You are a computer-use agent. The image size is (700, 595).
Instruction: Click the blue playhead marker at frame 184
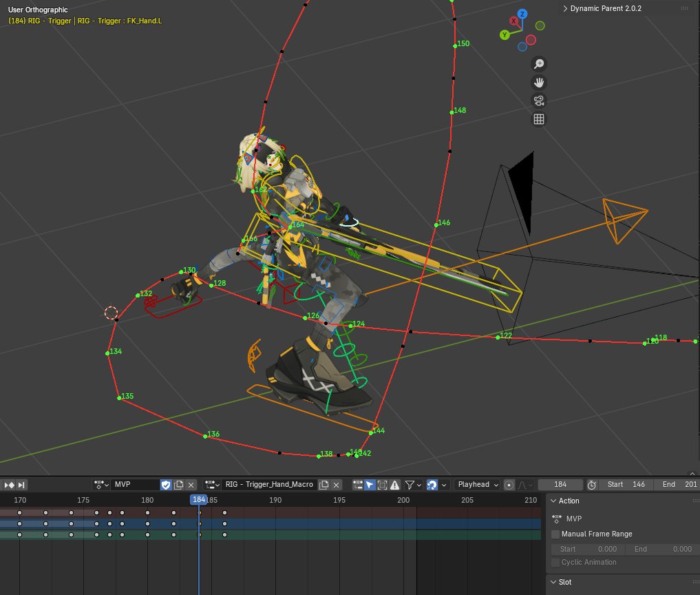(x=199, y=500)
